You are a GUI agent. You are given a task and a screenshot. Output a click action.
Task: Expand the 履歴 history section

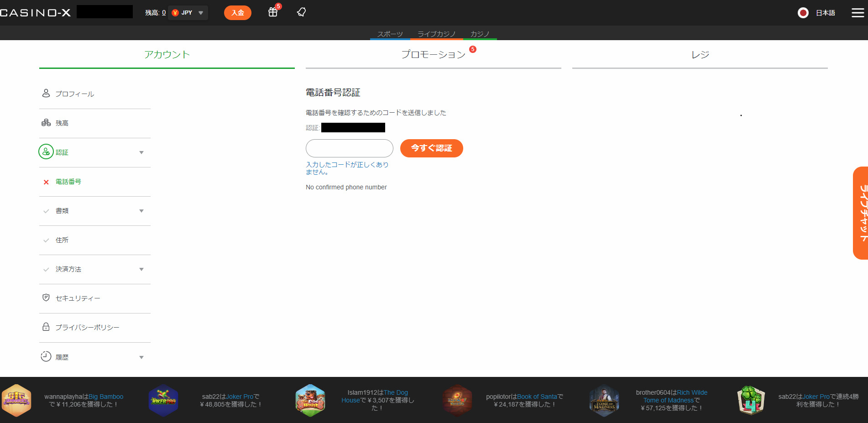pos(141,357)
